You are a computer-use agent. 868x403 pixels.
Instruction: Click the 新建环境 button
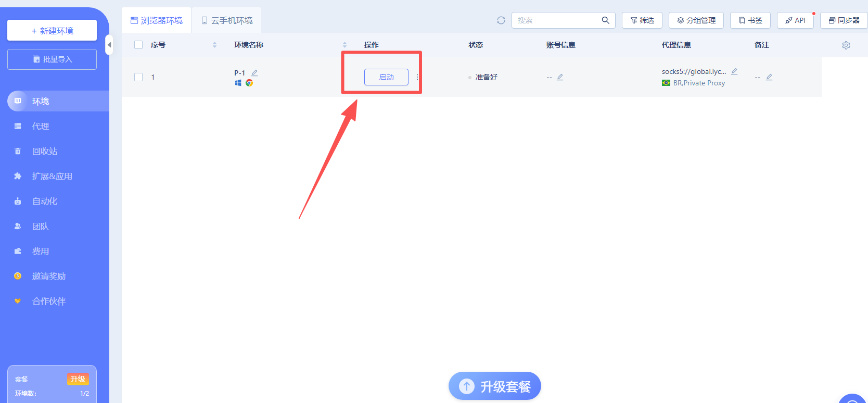[52, 31]
